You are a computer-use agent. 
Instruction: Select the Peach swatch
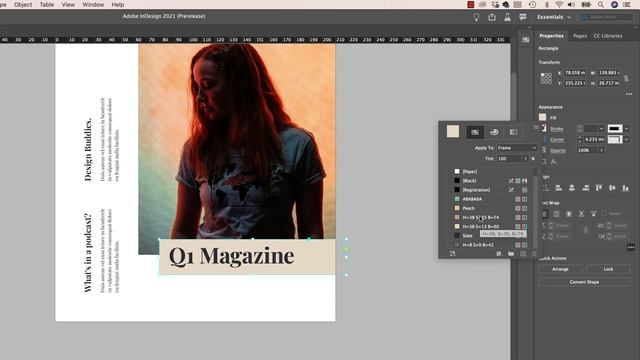tap(490, 208)
